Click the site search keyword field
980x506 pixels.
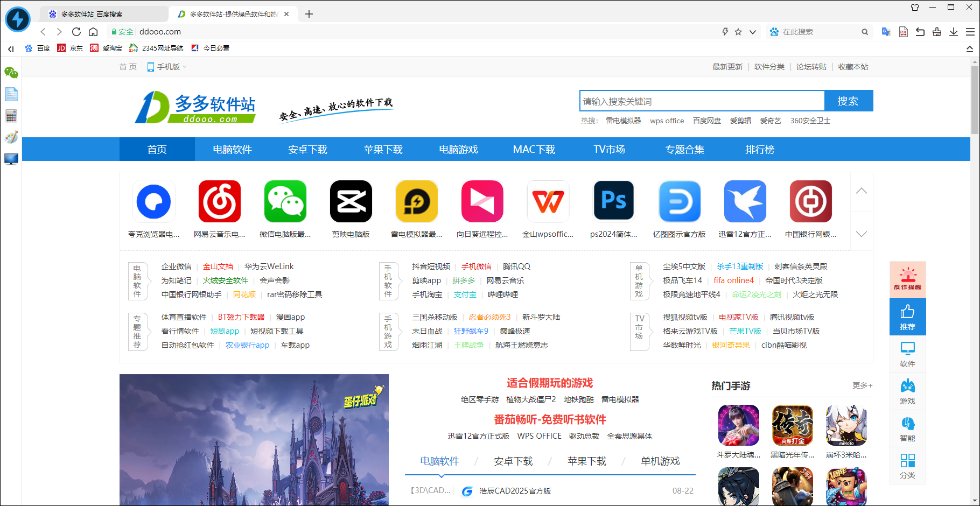pyautogui.click(x=702, y=101)
